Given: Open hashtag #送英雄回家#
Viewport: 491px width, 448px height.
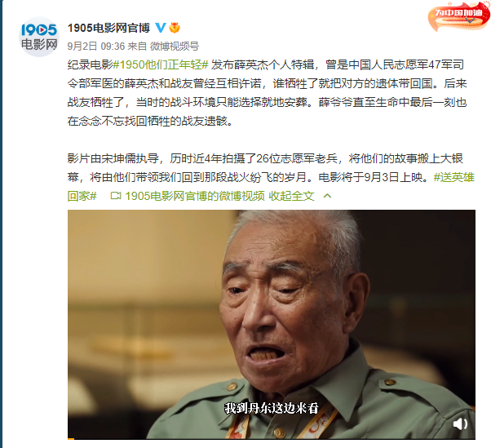Looking at the screenshot, I should pyautogui.click(x=271, y=187).
